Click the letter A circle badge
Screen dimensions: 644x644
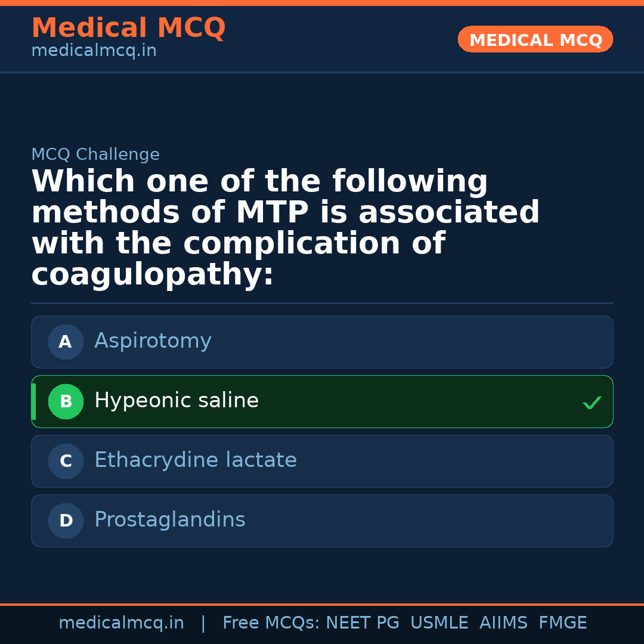(x=66, y=342)
